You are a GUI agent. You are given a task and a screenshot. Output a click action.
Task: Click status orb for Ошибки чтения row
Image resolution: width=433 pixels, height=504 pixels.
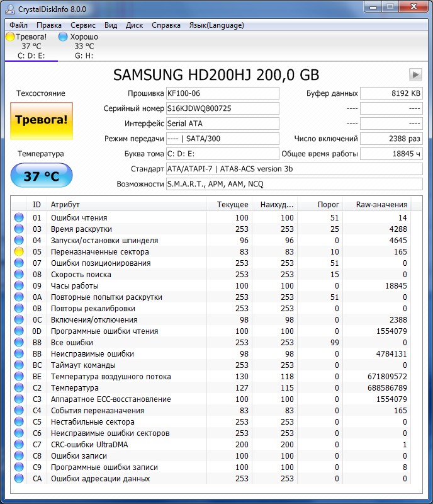[x=19, y=217]
